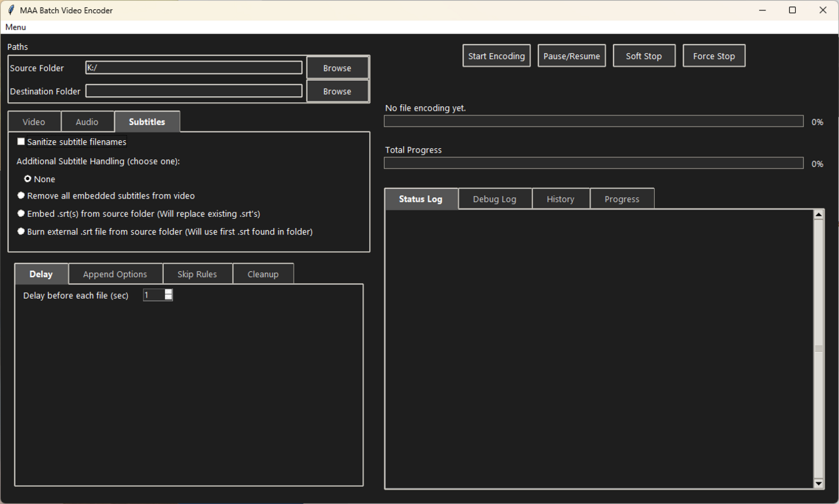Select the Status Log tab
Image resolution: width=839 pixels, height=504 pixels.
pos(421,199)
